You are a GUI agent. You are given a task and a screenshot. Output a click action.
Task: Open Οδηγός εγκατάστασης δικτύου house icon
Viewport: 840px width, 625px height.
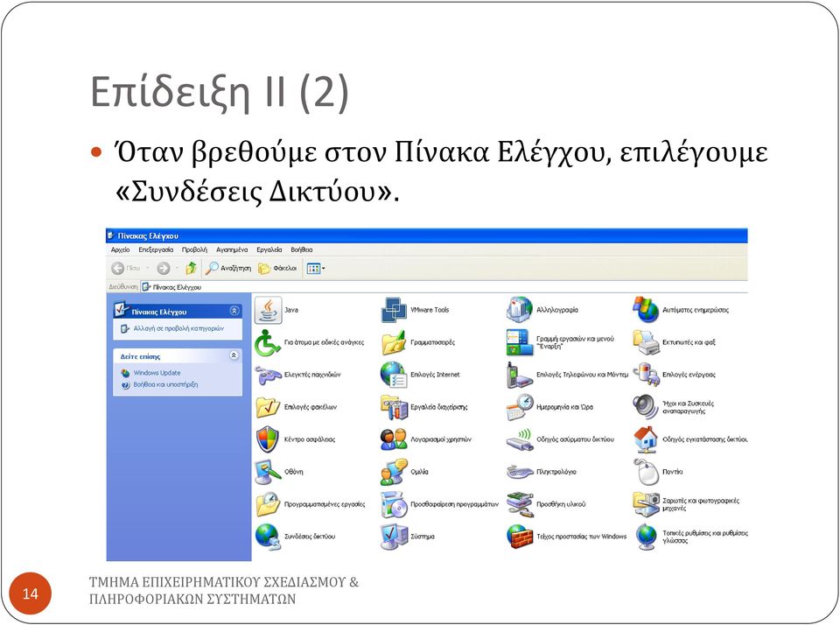646,439
